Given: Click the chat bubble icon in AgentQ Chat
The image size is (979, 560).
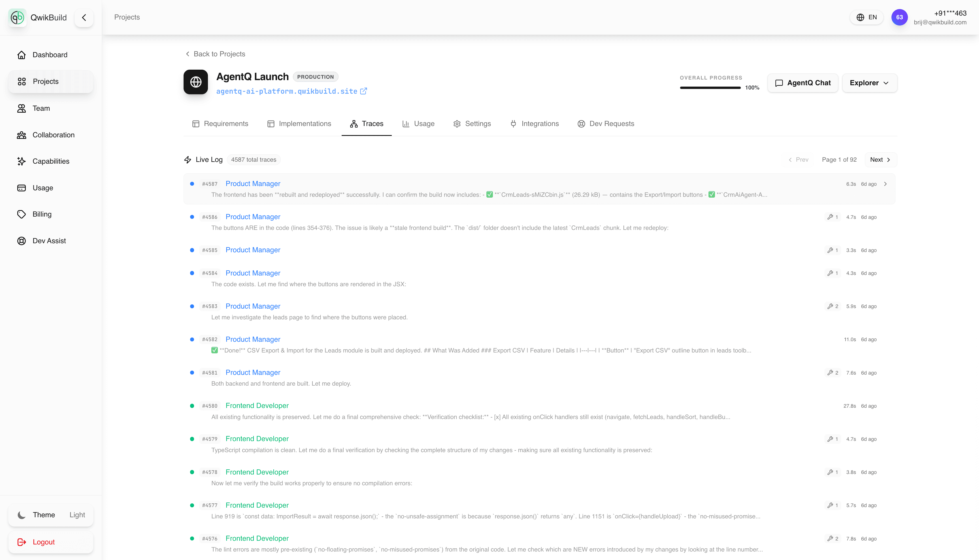Looking at the screenshot, I should [x=779, y=83].
